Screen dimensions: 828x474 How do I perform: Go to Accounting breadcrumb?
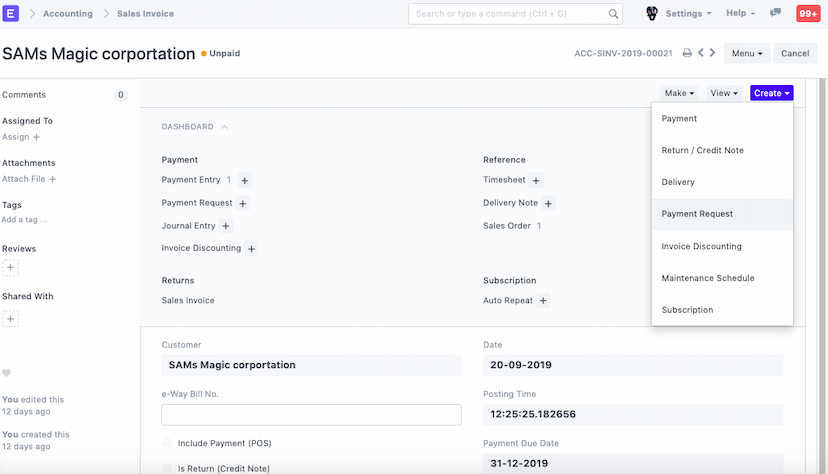point(68,14)
